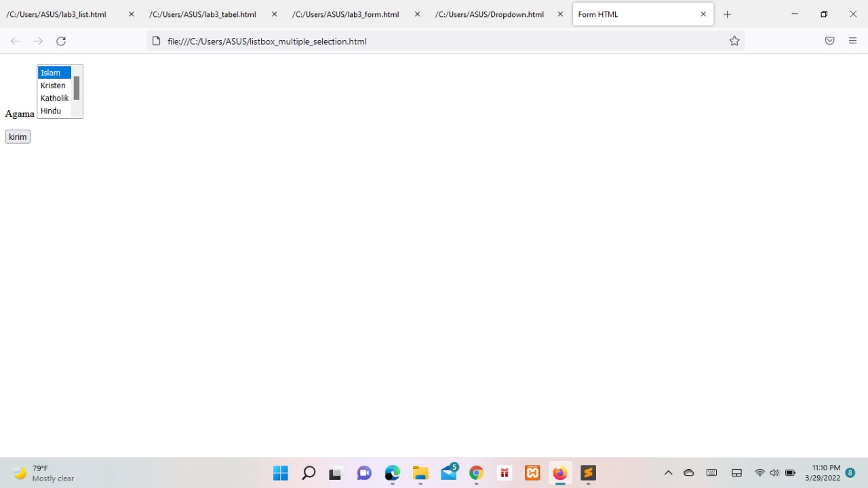Click the page info icon in address bar

coord(156,41)
